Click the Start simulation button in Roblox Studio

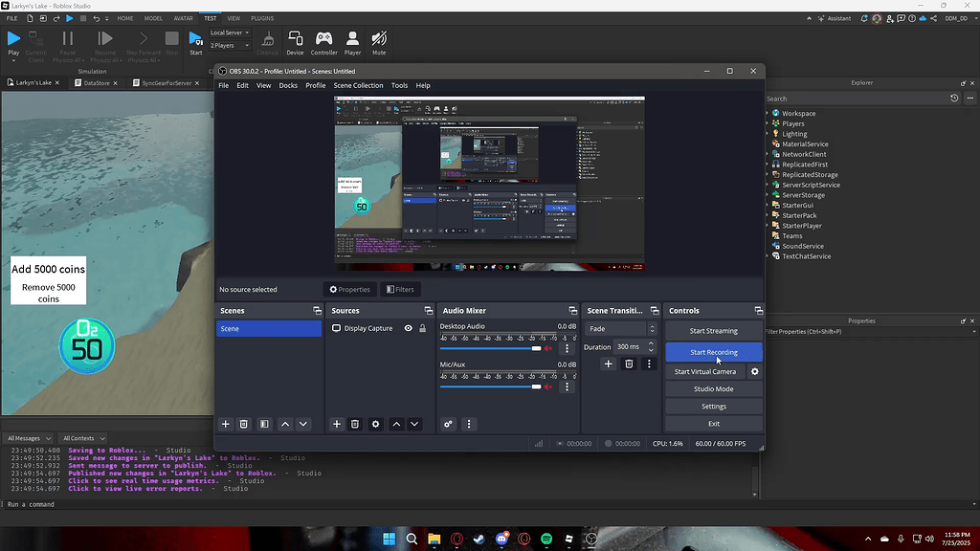pos(195,42)
